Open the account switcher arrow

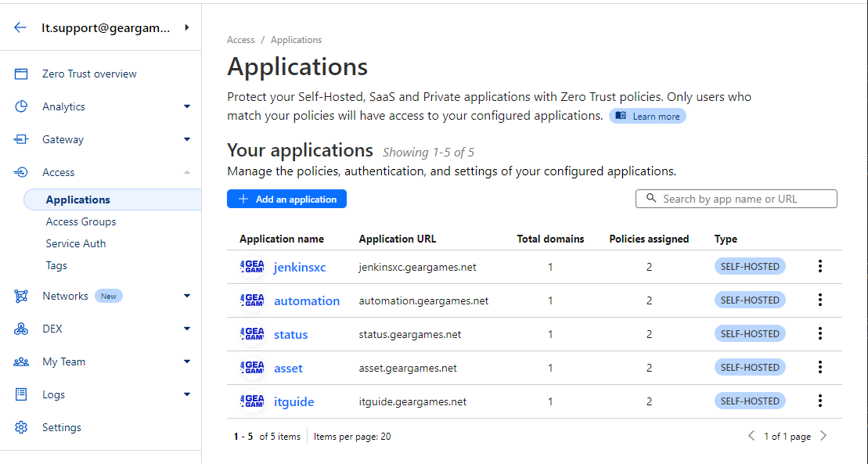[x=186, y=27]
